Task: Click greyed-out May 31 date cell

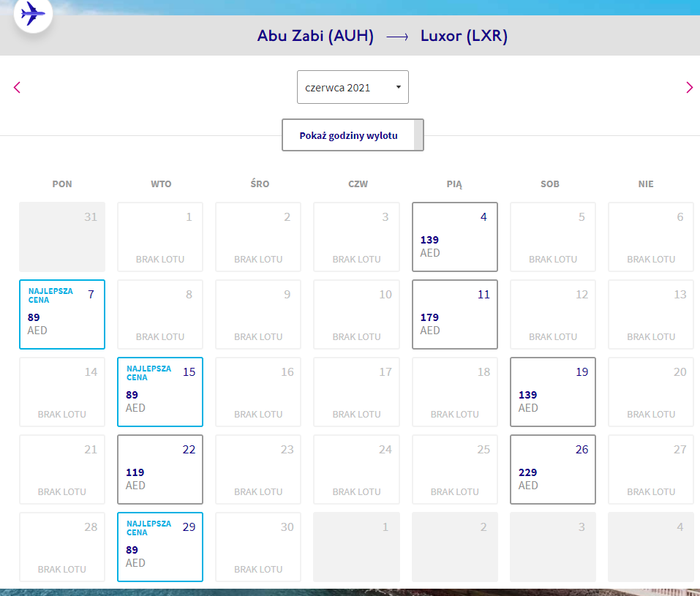Action: click(x=62, y=237)
